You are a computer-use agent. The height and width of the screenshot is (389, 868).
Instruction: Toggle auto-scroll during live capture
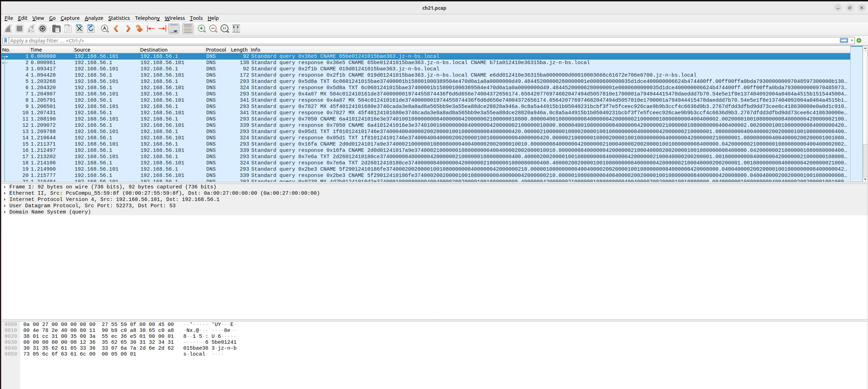(x=174, y=29)
